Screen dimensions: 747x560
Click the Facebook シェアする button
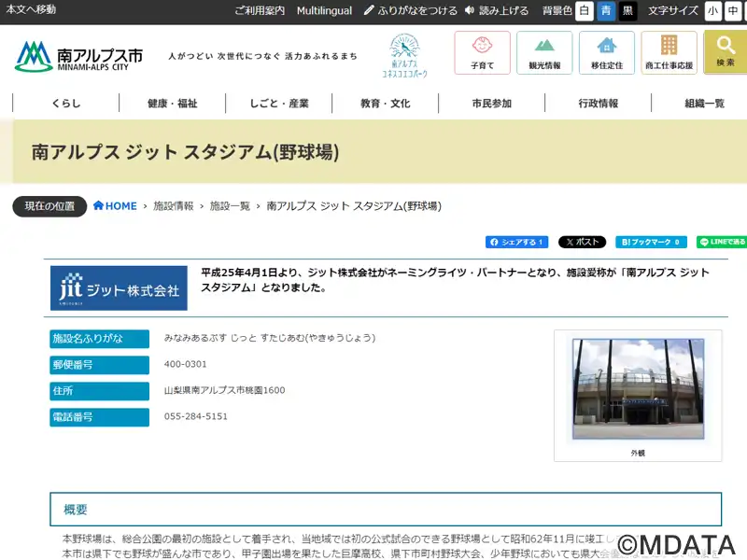coord(516,242)
